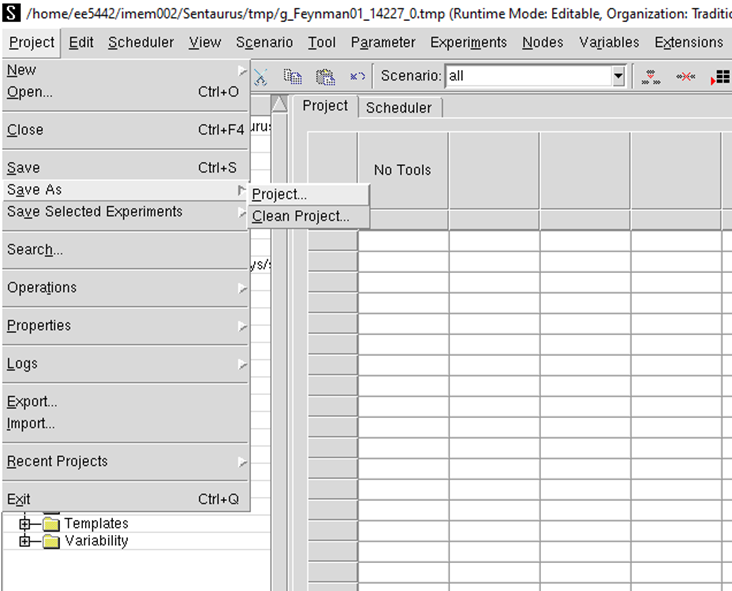Click Exit in the Project menu

point(19,499)
